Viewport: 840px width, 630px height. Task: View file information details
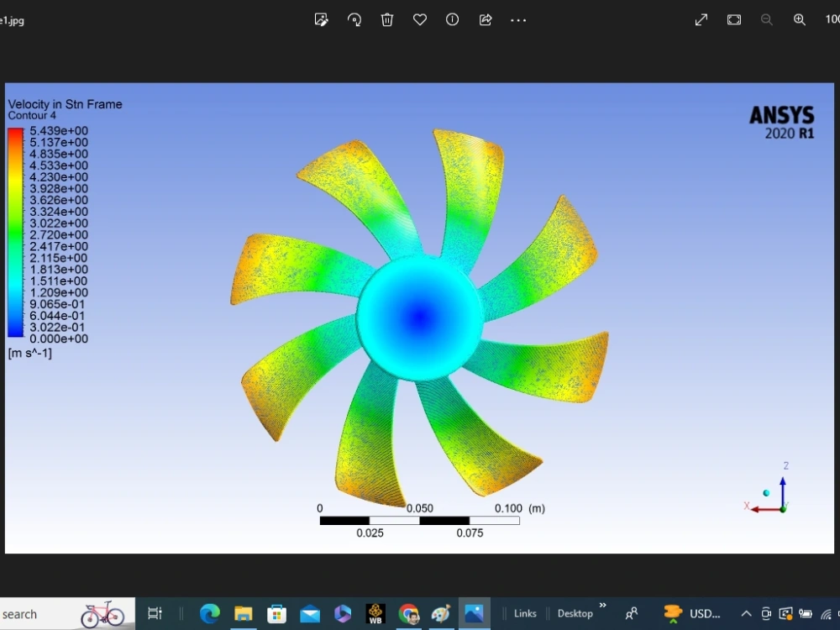pyautogui.click(x=452, y=19)
